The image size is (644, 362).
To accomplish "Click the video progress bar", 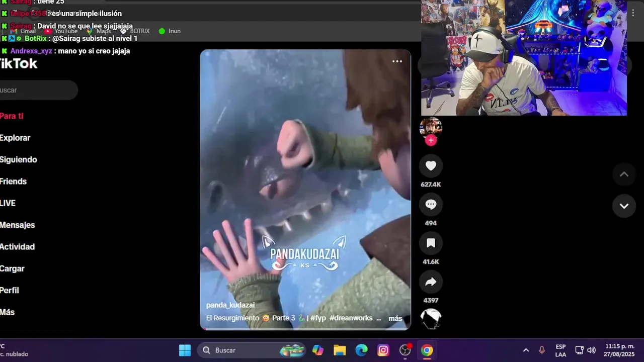I will pyautogui.click(x=305, y=329).
